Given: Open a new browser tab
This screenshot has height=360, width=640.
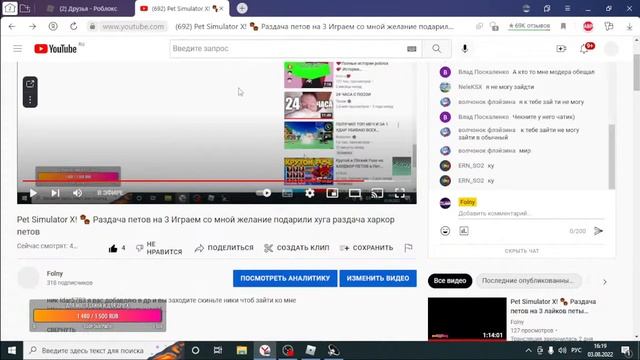Looking at the screenshot, I should point(242,8).
